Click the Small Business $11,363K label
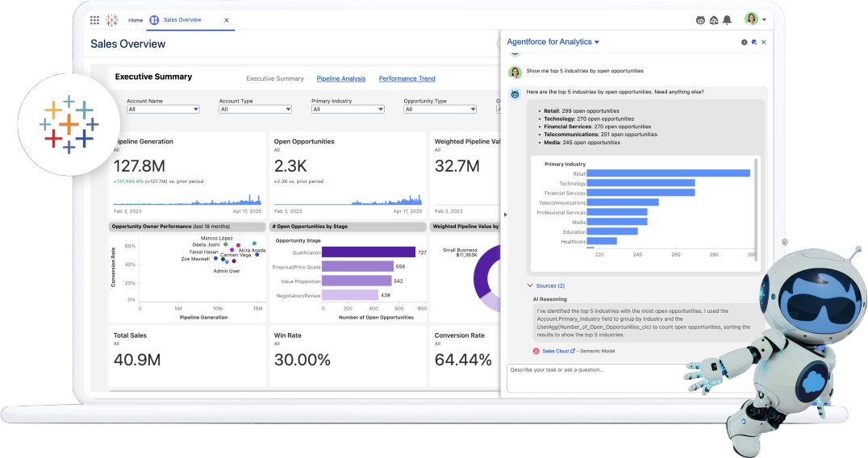868x458 pixels. point(460,252)
